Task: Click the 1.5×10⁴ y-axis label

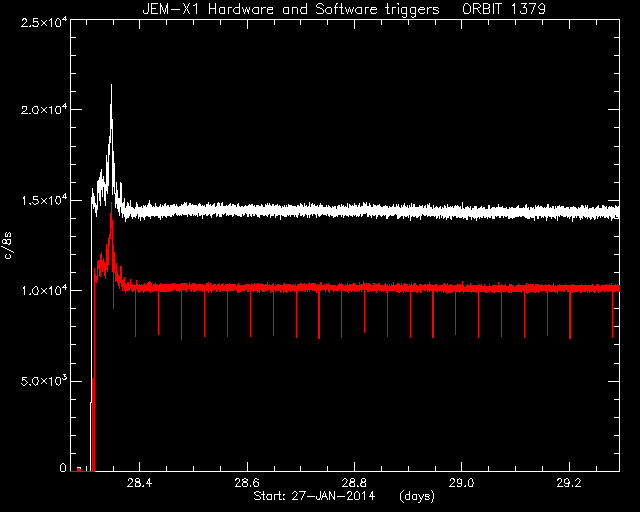Action: coord(44,200)
